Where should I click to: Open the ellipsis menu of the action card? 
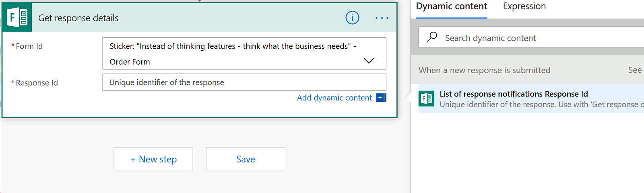[x=382, y=18]
